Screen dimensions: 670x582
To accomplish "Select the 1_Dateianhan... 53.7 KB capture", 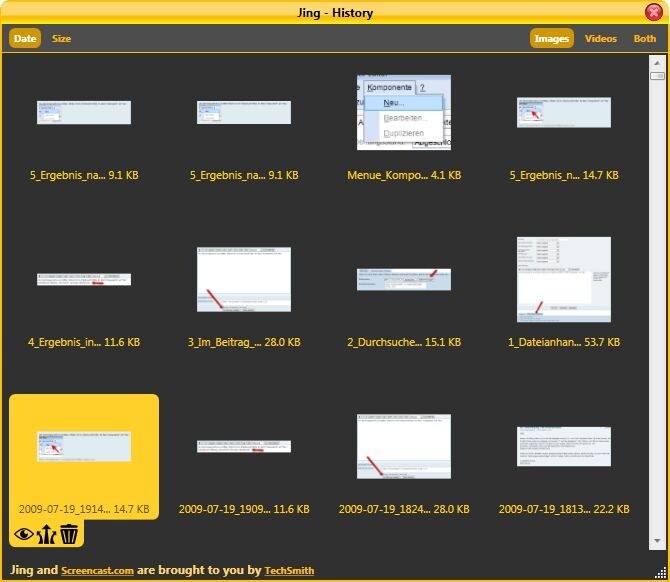I will 564,280.
